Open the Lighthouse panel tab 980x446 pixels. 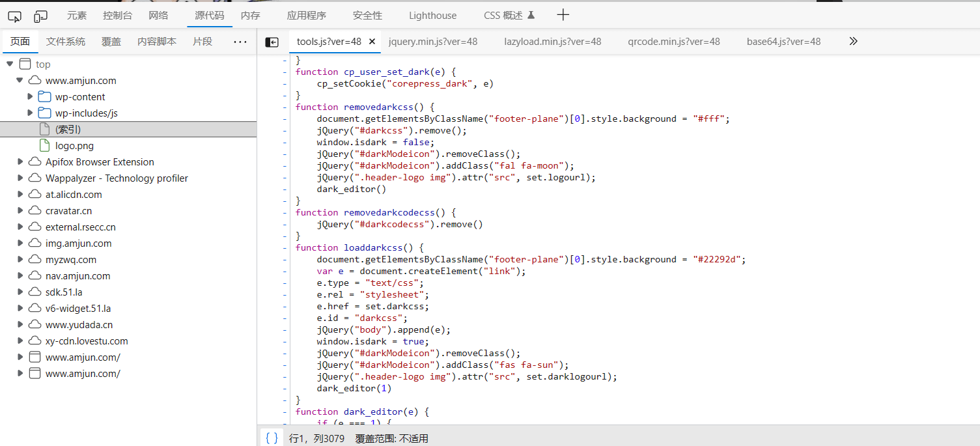click(x=432, y=16)
